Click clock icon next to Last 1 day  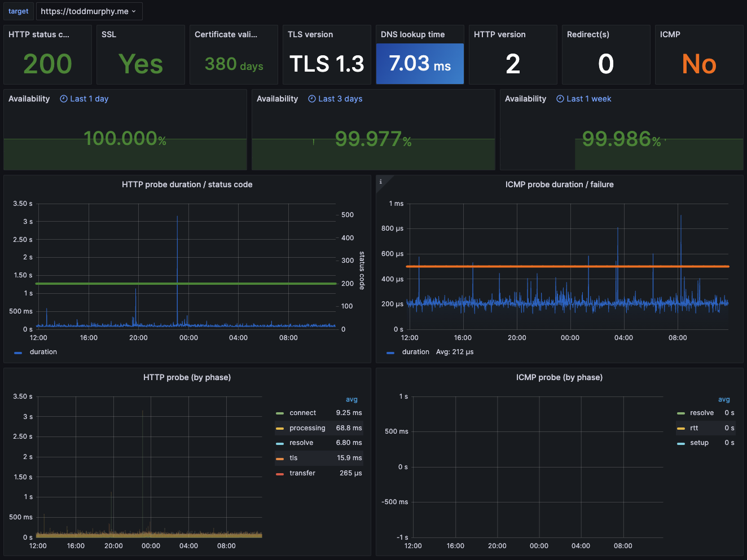pos(64,99)
